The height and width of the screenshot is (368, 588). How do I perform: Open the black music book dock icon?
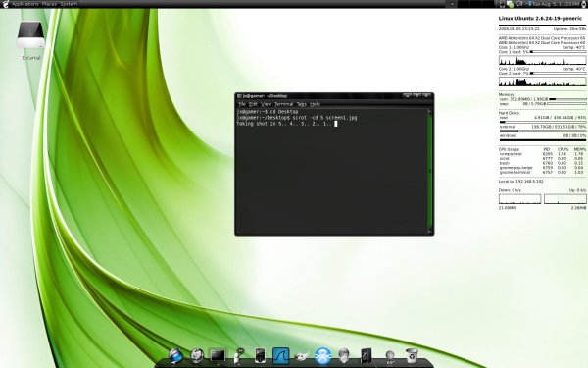pyautogui.click(x=366, y=355)
